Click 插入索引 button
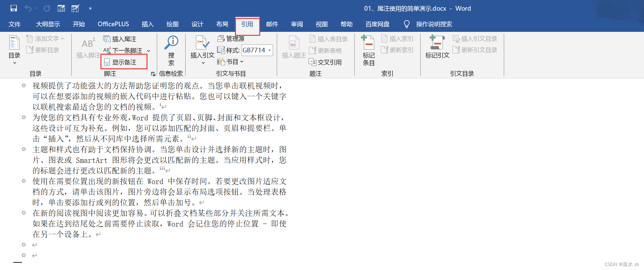 397,39
